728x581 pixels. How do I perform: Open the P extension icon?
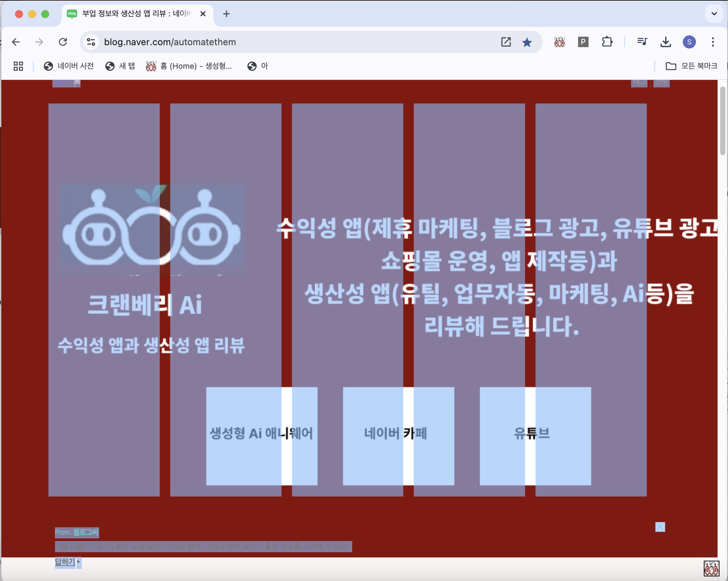(x=583, y=42)
